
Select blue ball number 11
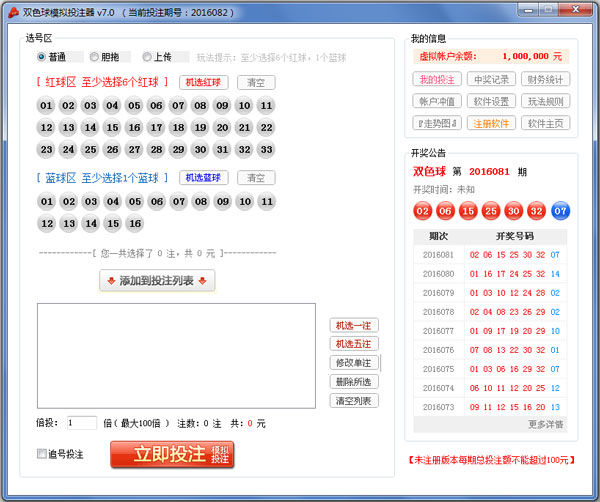(266, 202)
